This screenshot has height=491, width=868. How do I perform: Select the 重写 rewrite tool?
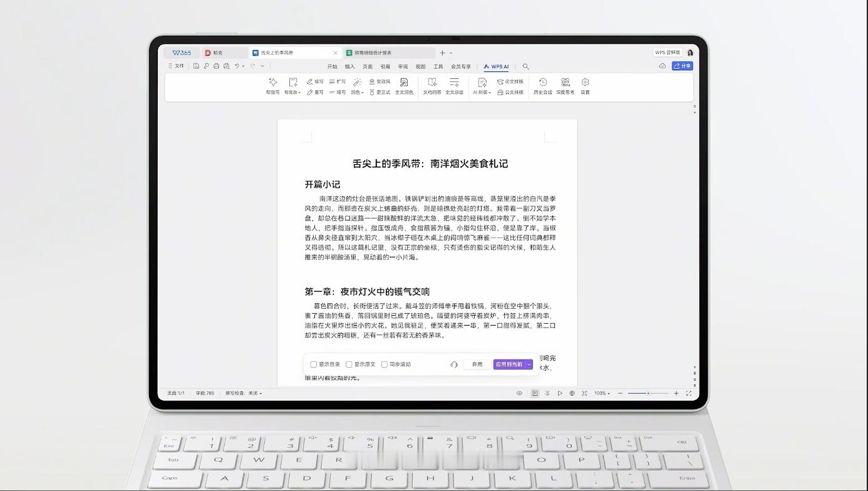point(315,92)
